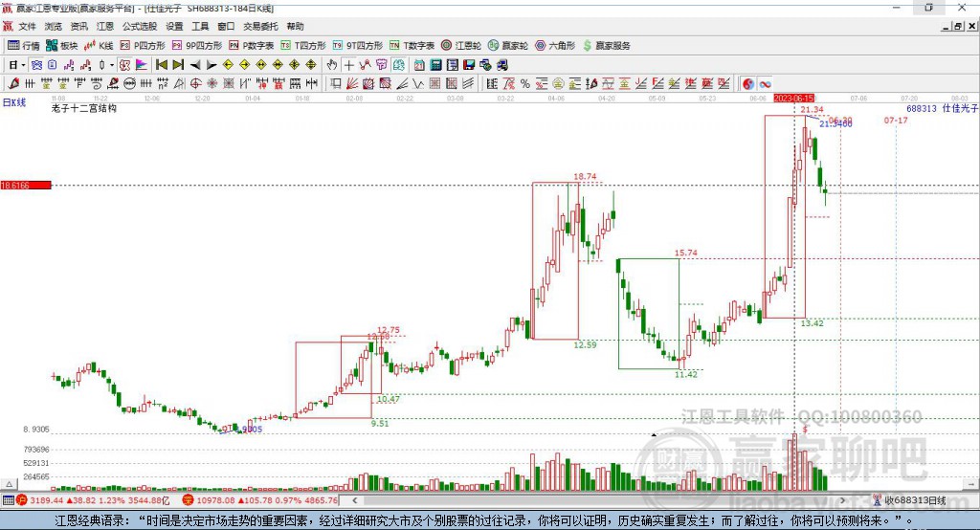Image resolution: width=980 pixels, height=530 pixels.
Task: Click the 2023-06-15 date marker
Action: pos(793,99)
